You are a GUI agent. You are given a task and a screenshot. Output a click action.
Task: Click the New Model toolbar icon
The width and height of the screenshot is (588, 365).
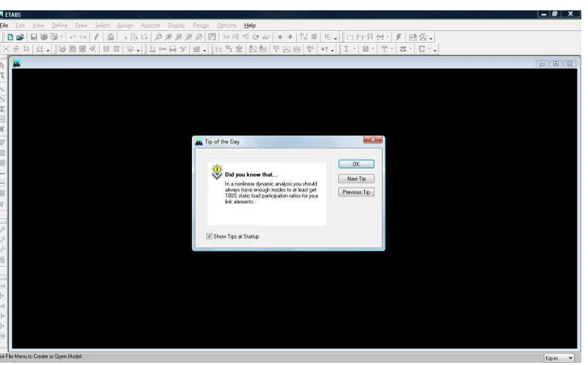pyautogui.click(x=10, y=37)
